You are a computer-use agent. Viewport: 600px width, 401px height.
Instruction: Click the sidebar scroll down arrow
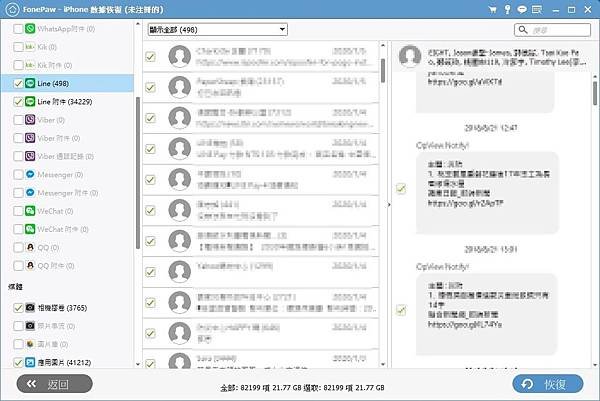[138, 364]
